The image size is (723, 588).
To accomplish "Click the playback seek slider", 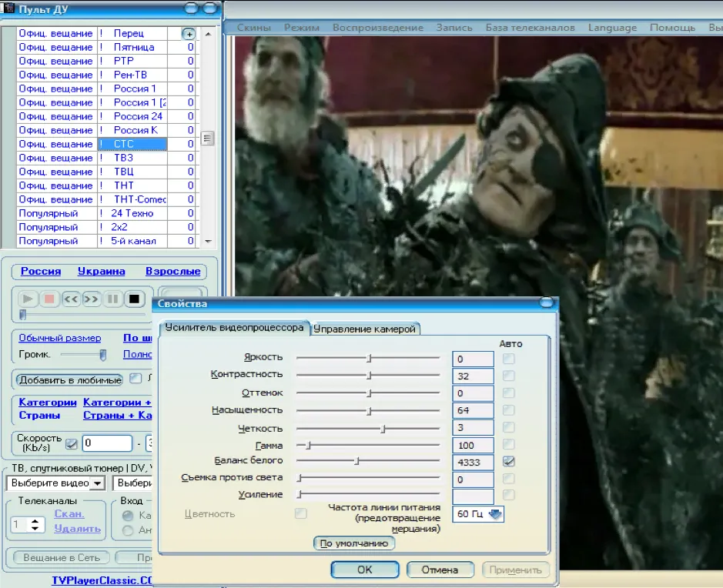I will point(83,315).
